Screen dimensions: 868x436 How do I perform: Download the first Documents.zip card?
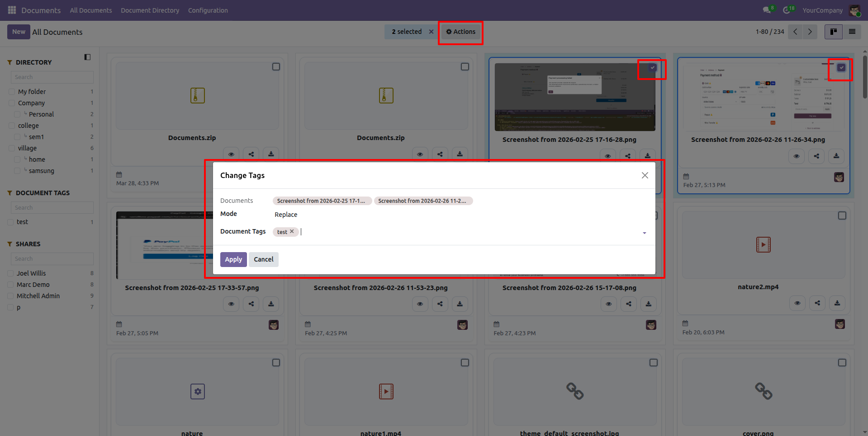271,154
